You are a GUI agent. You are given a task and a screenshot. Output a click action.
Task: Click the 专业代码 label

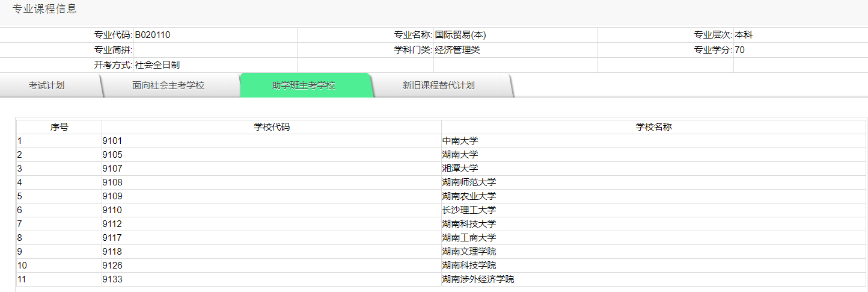(113, 35)
